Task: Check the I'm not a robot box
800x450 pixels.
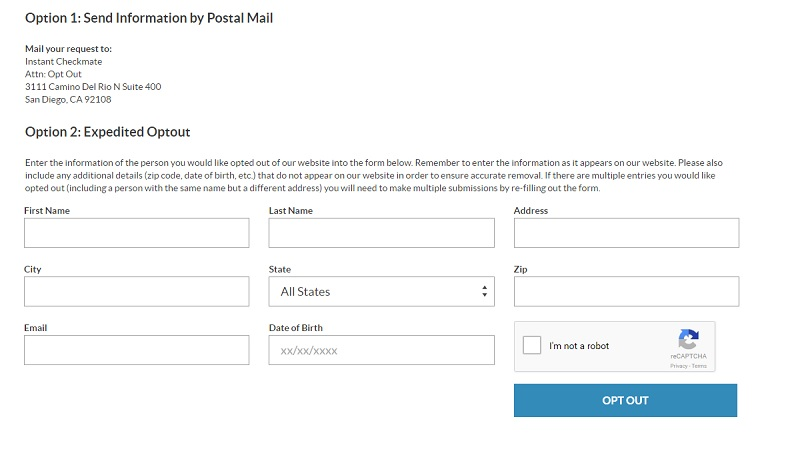Action: (x=532, y=345)
